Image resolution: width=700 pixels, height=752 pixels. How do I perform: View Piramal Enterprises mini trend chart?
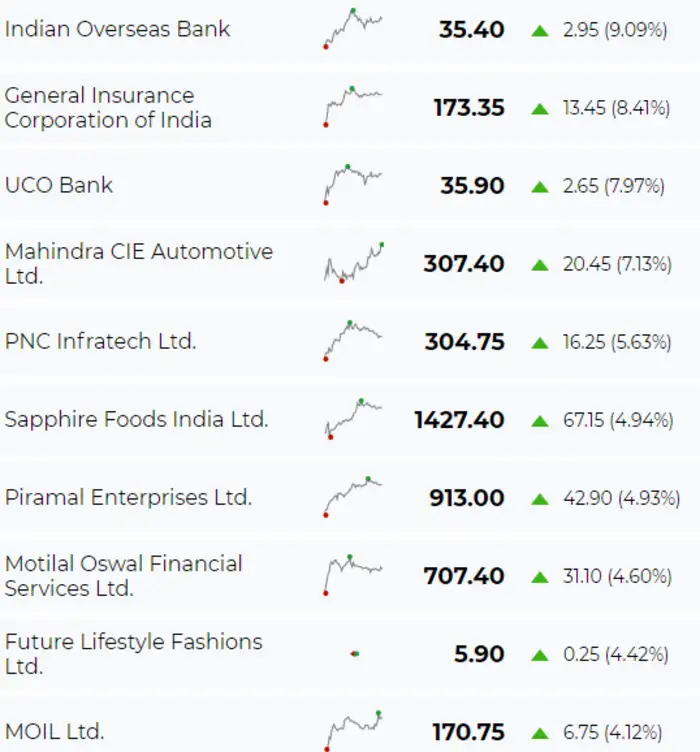[353, 496]
